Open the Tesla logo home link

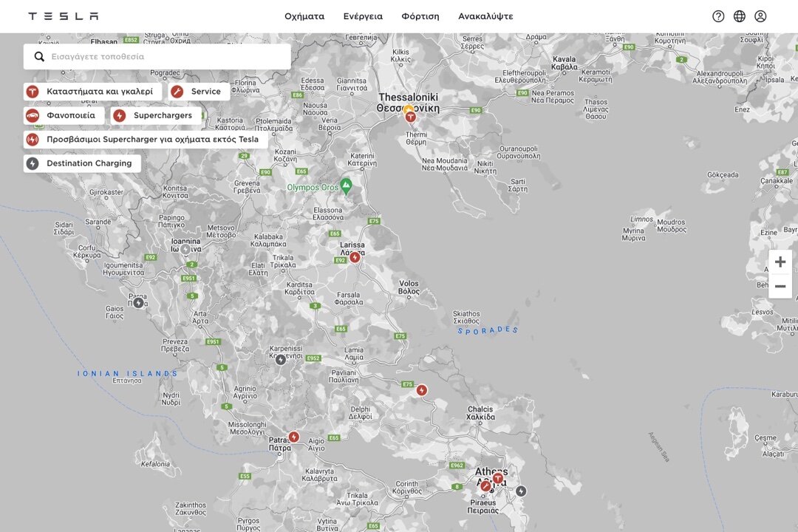tap(64, 16)
